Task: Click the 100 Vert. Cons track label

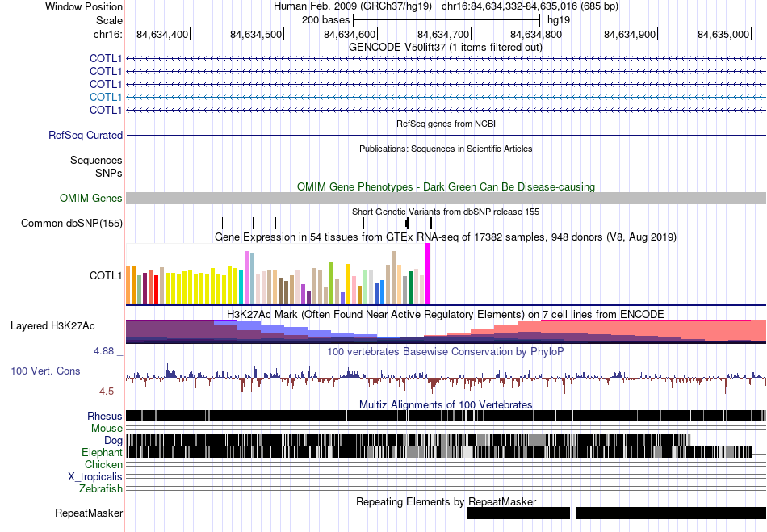Action: pos(45,371)
